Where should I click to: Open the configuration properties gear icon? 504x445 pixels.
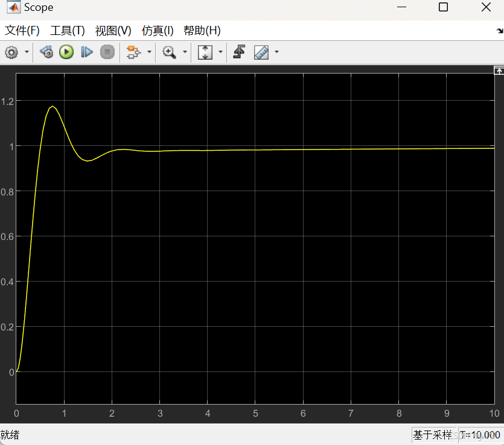tap(11, 52)
